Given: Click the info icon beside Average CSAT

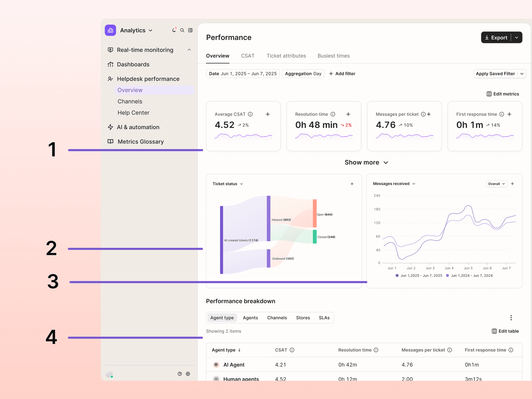Looking at the screenshot, I should 250,114.
